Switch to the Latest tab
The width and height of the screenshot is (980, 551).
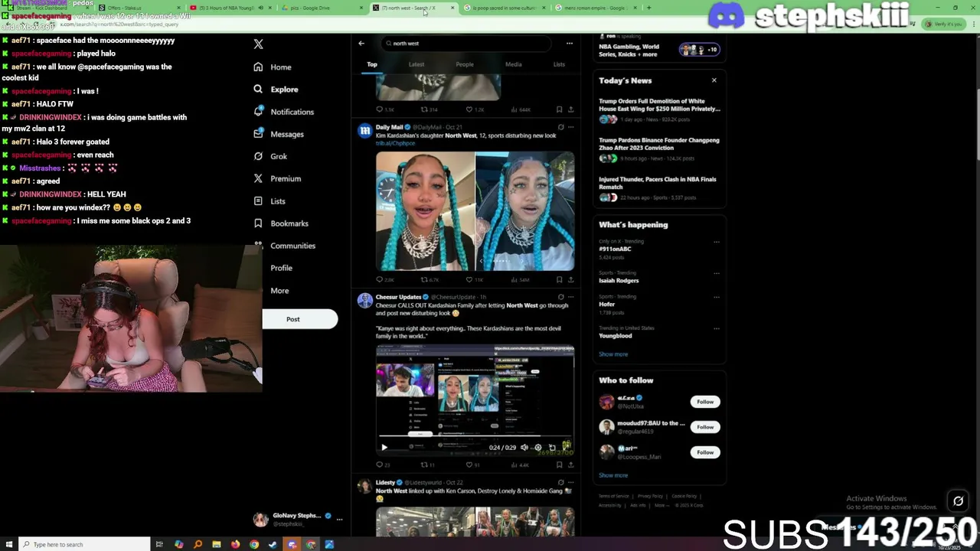pyautogui.click(x=416, y=64)
